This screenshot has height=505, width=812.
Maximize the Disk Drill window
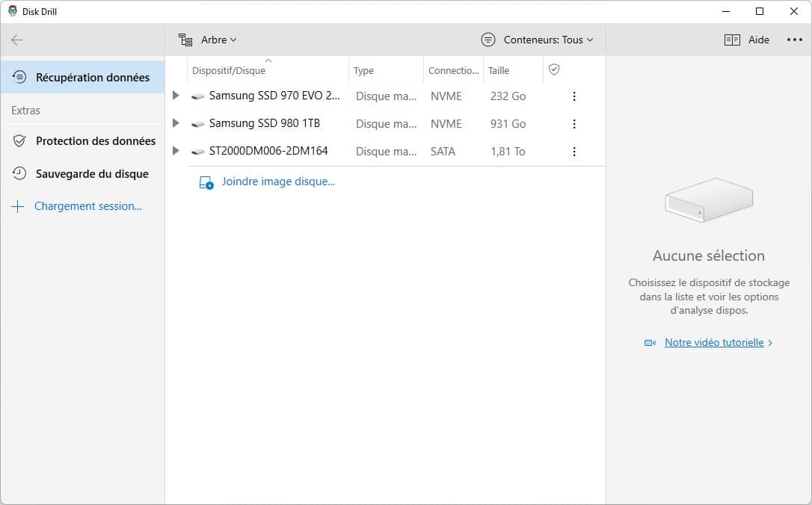pos(759,11)
